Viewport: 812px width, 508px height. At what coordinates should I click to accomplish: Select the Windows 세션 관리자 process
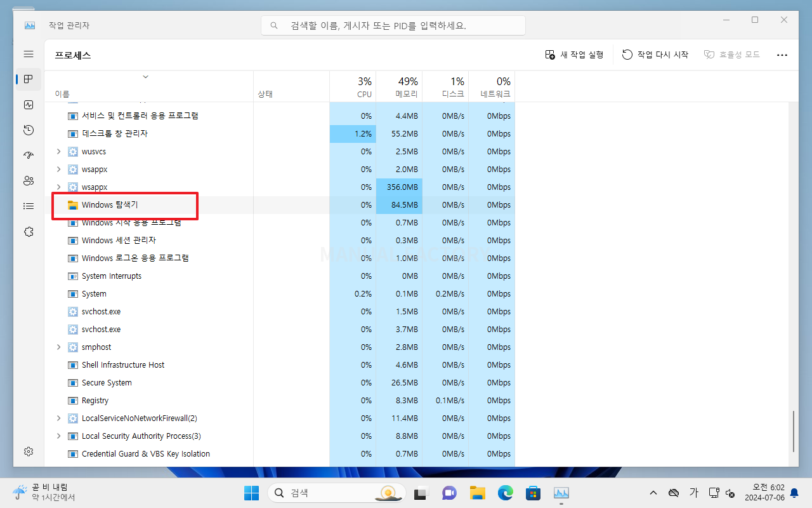pos(280,241)
